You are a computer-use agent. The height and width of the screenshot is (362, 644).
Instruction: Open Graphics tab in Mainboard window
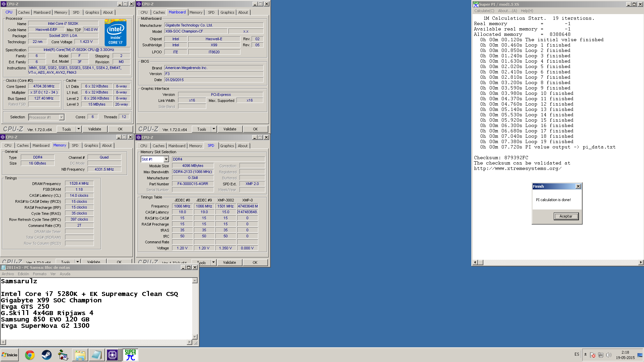click(227, 12)
